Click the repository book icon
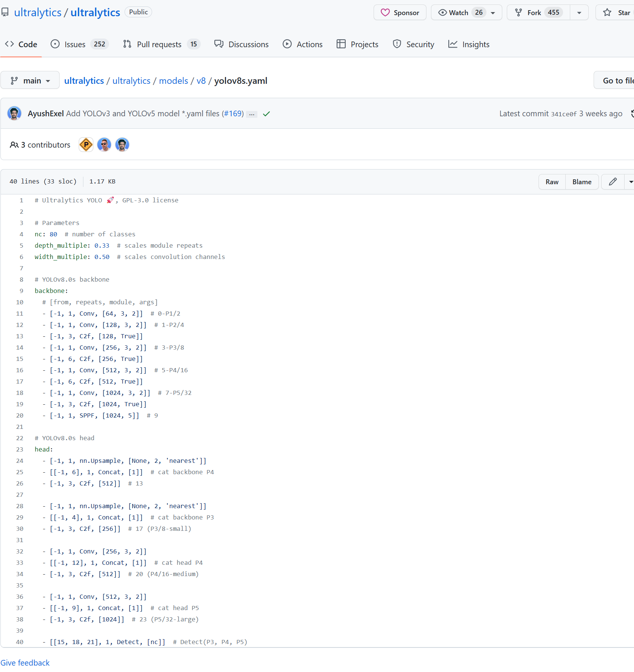Screen dimensions: 634x672 click(x=5, y=12)
